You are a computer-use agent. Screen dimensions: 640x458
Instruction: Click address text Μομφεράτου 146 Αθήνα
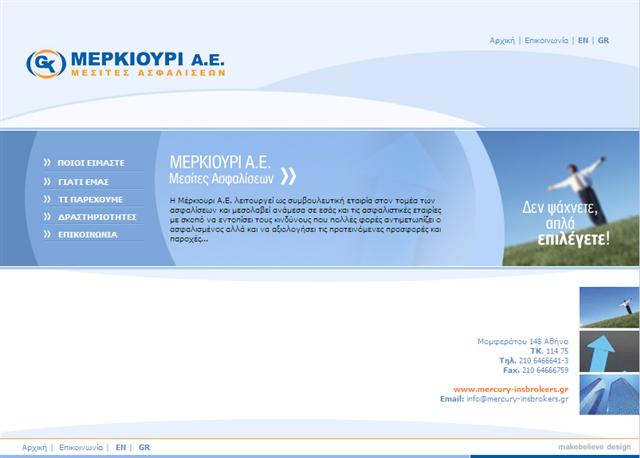click(523, 341)
